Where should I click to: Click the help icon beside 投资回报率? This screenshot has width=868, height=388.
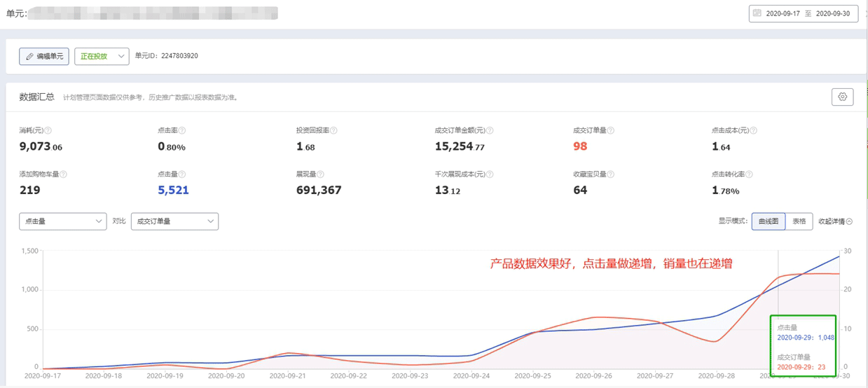coord(334,130)
